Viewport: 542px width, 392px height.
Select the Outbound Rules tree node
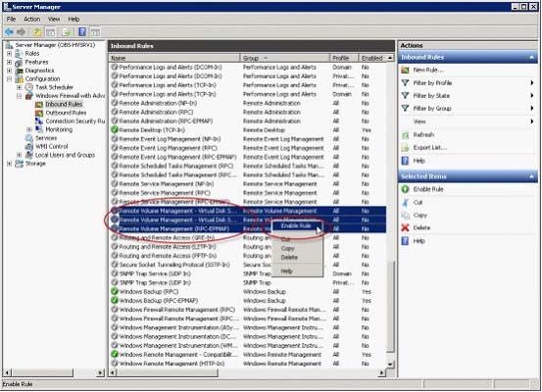coord(66,113)
